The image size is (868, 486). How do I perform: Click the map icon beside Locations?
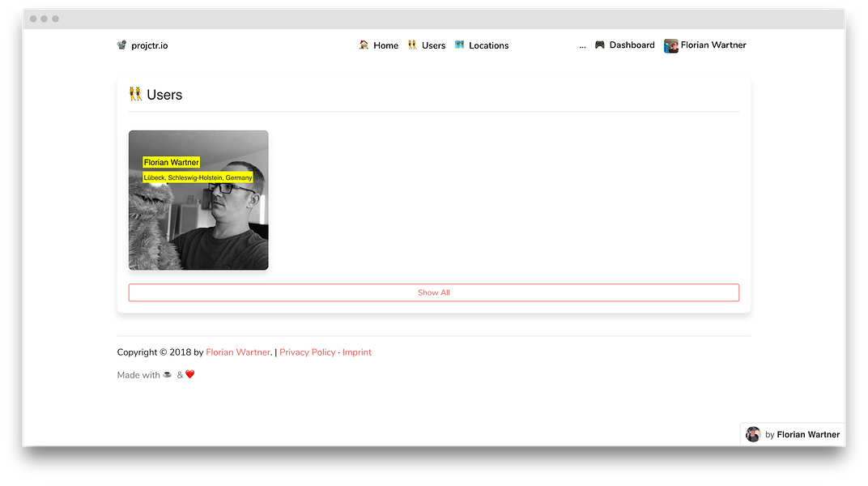coord(459,45)
